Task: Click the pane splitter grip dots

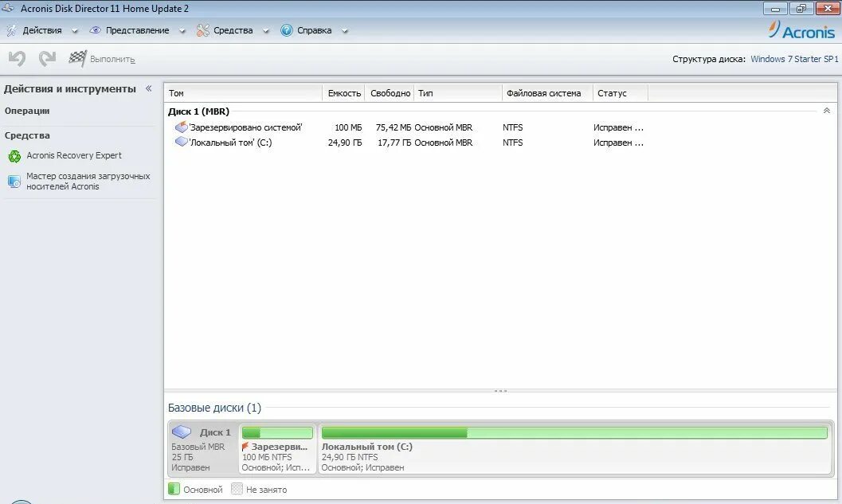Action: [x=500, y=391]
